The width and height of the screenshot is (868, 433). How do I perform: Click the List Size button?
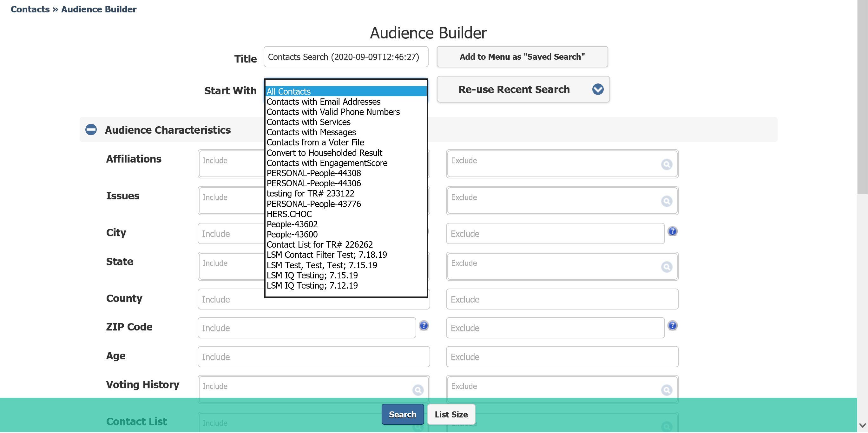point(451,415)
